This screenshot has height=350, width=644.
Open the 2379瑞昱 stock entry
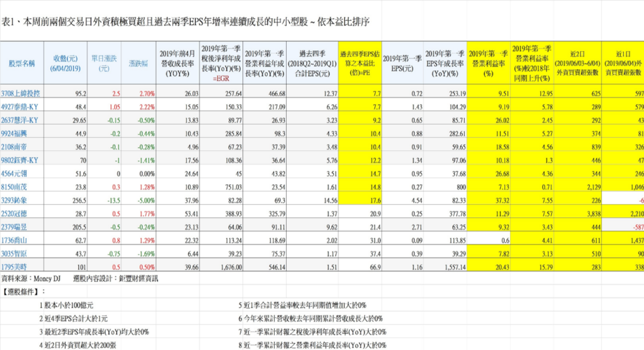pyautogui.click(x=14, y=227)
